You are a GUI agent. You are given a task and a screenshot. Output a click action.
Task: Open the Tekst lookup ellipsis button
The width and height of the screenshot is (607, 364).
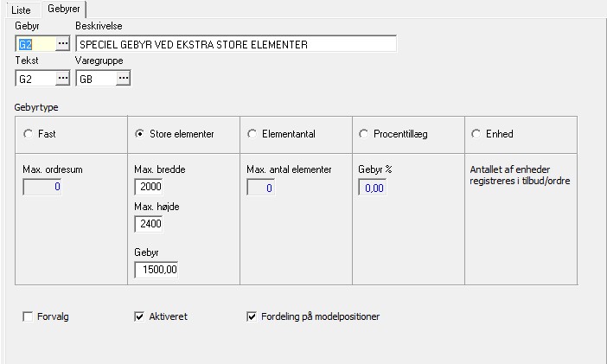click(62, 79)
